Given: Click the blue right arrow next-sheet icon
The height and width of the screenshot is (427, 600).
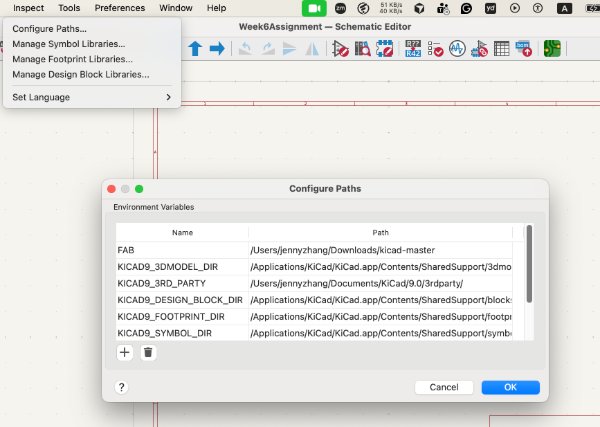Looking at the screenshot, I should click(x=217, y=49).
